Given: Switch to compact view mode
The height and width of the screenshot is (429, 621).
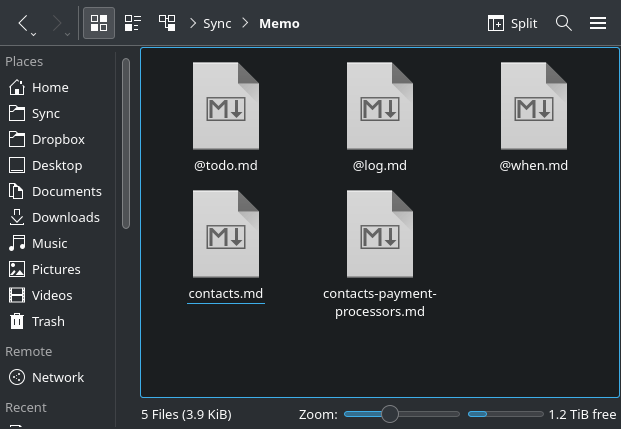Looking at the screenshot, I should (132, 23).
